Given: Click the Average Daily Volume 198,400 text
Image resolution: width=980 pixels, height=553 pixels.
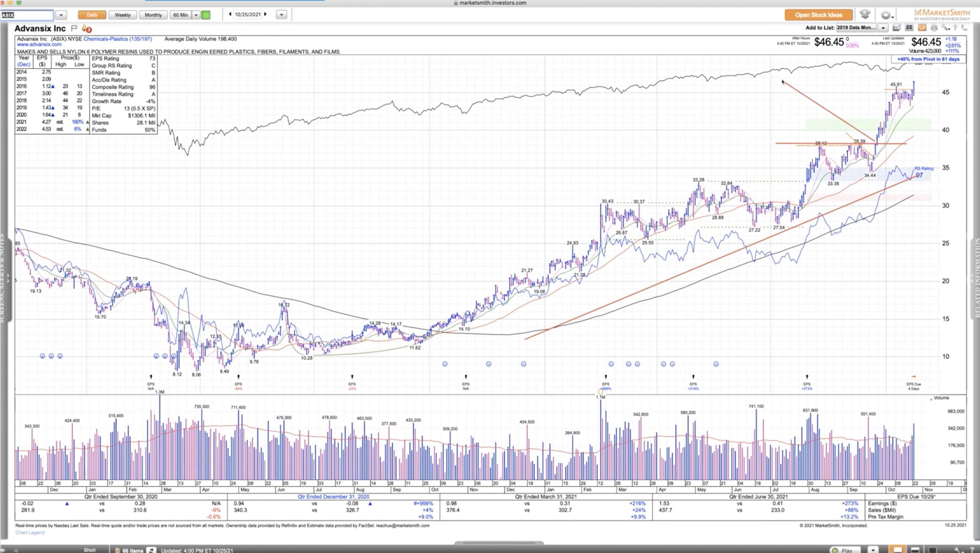Looking at the screenshot, I should point(200,39).
